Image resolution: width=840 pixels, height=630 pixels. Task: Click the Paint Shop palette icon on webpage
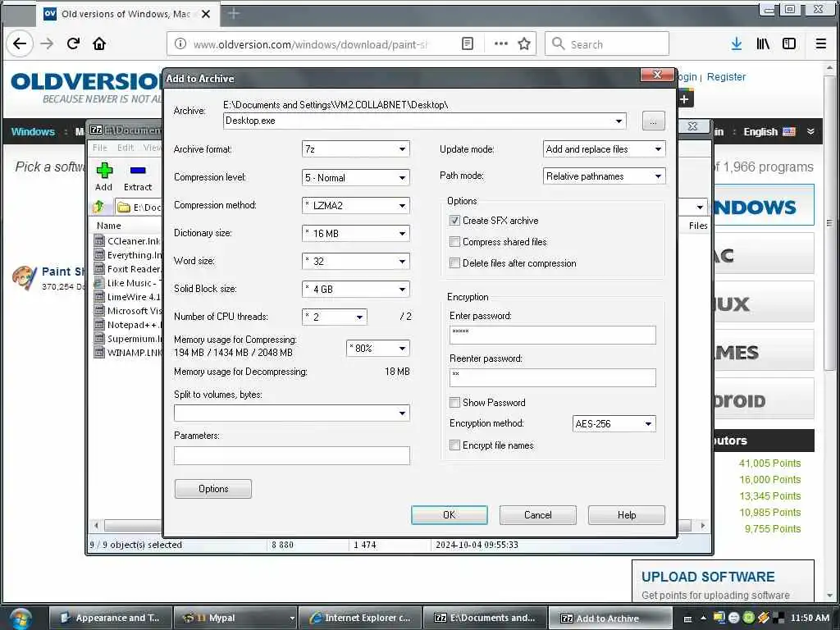(24, 277)
